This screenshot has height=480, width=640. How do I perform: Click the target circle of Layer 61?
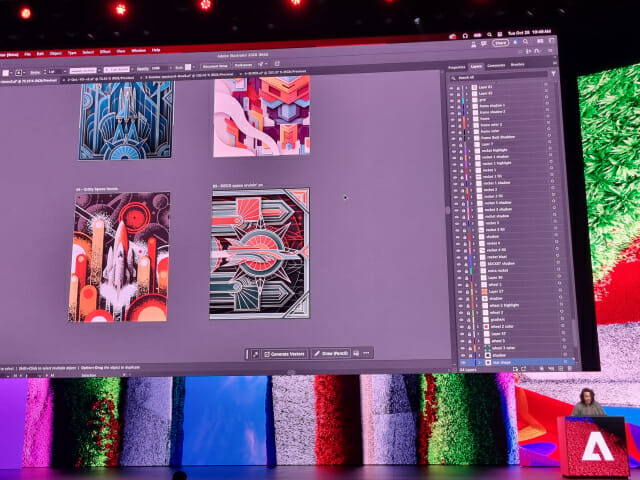tap(547, 87)
